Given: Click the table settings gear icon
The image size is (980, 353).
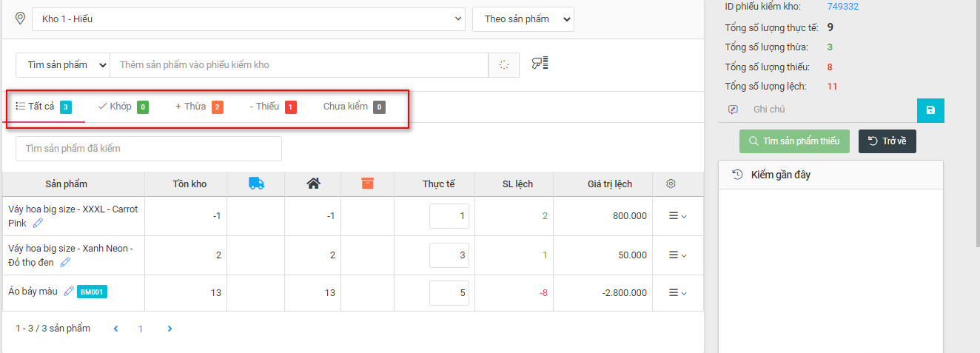Looking at the screenshot, I should point(671,184).
